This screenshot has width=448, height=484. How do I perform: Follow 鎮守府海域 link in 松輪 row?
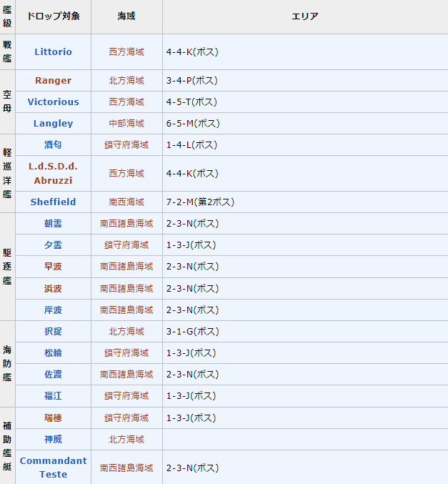[126, 353]
